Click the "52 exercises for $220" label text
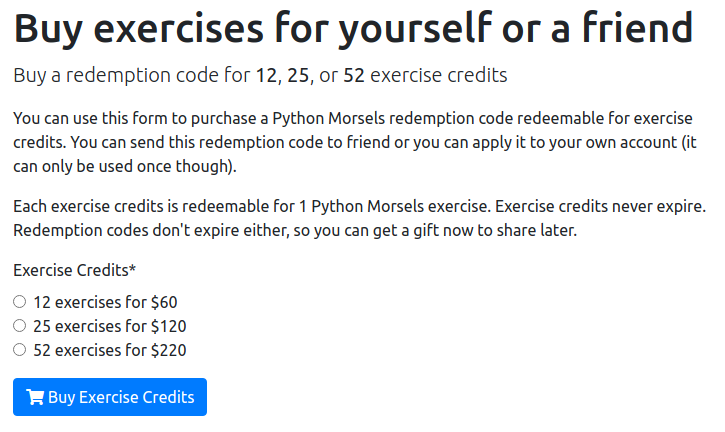The width and height of the screenshot is (725, 432). pyautogui.click(x=110, y=349)
